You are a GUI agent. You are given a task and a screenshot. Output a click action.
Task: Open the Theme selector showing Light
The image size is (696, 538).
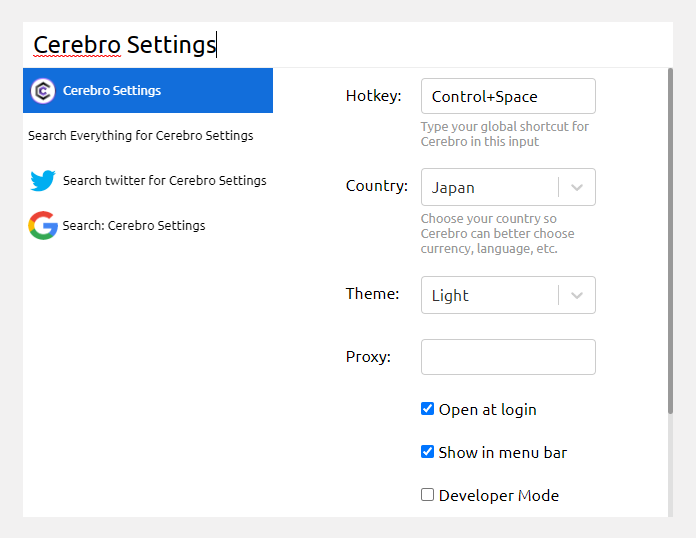click(x=508, y=295)
